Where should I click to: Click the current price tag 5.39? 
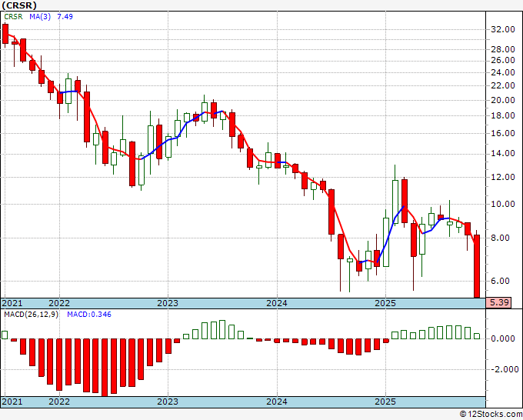coord(498,303)
